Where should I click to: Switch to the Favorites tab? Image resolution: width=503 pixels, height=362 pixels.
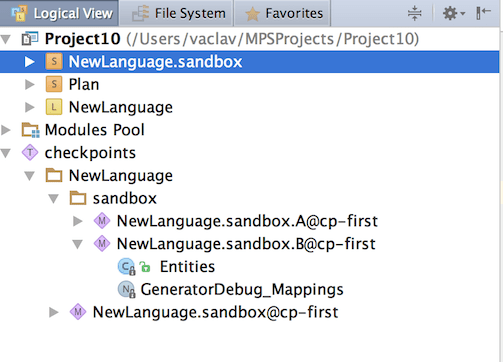[283, 13]
